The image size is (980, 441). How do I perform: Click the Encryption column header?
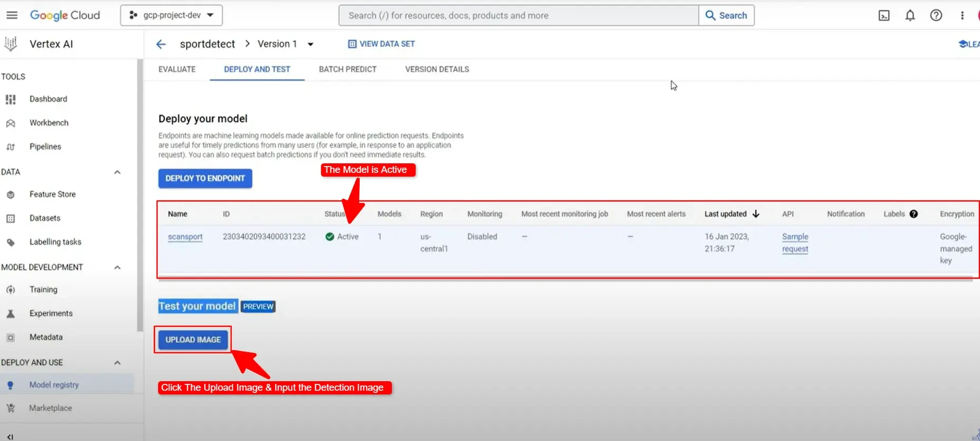[x=957, y=214]
